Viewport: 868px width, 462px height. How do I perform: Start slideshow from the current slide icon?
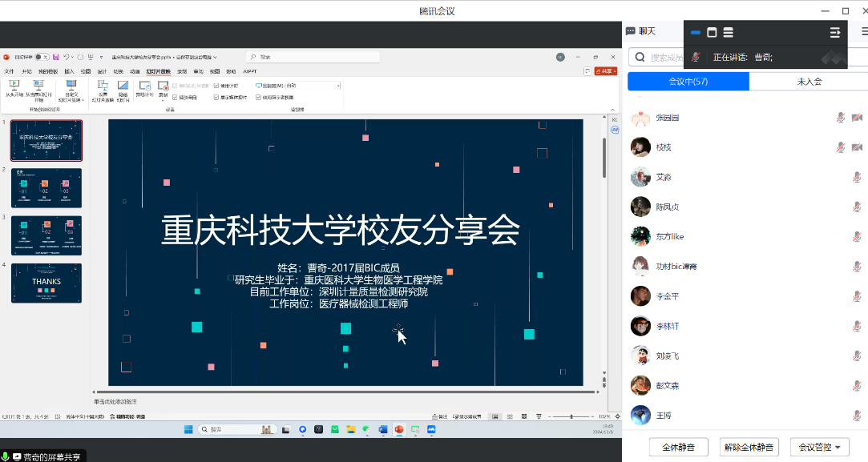click(38, 85)
